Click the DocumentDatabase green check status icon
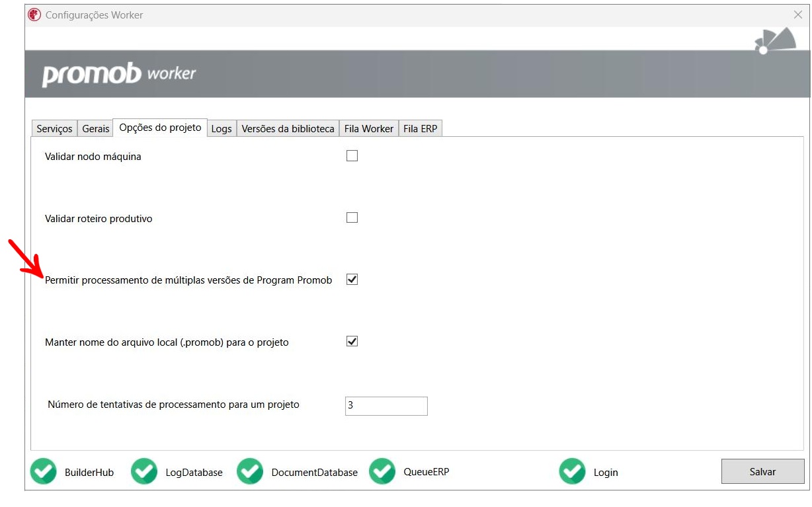The image size is (812, 507). point(250,471)
